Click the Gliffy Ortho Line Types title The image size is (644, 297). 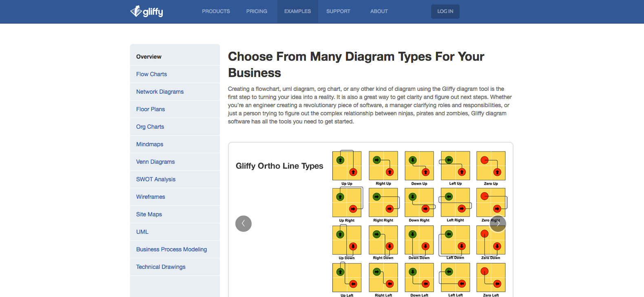[x=279, y=166]
